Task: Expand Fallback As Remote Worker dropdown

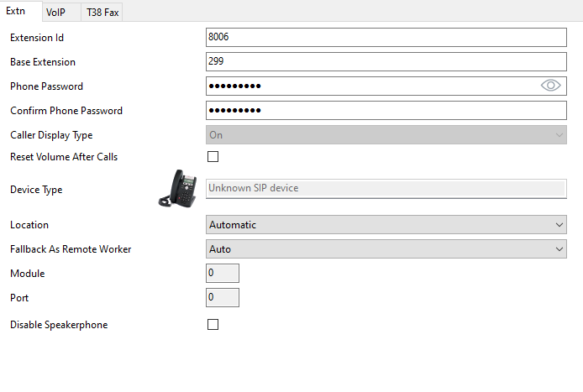Action: pyautogui.click(x=386, y=249)
